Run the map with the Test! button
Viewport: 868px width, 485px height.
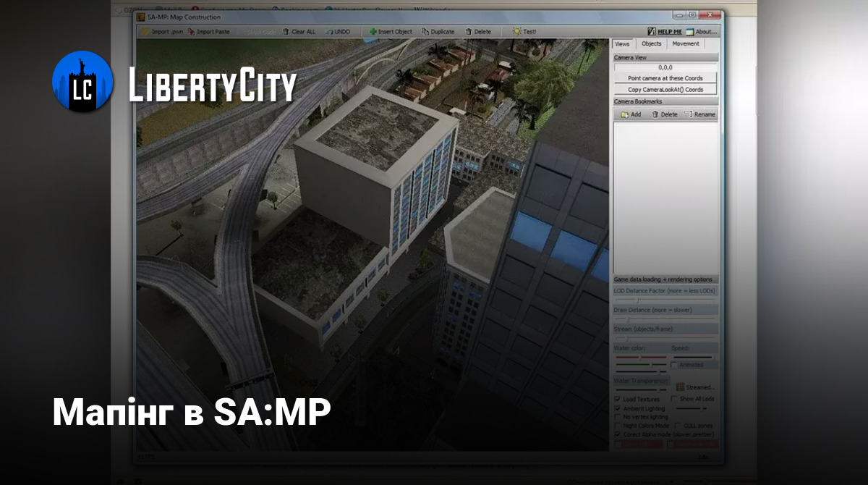click(525, 32)
